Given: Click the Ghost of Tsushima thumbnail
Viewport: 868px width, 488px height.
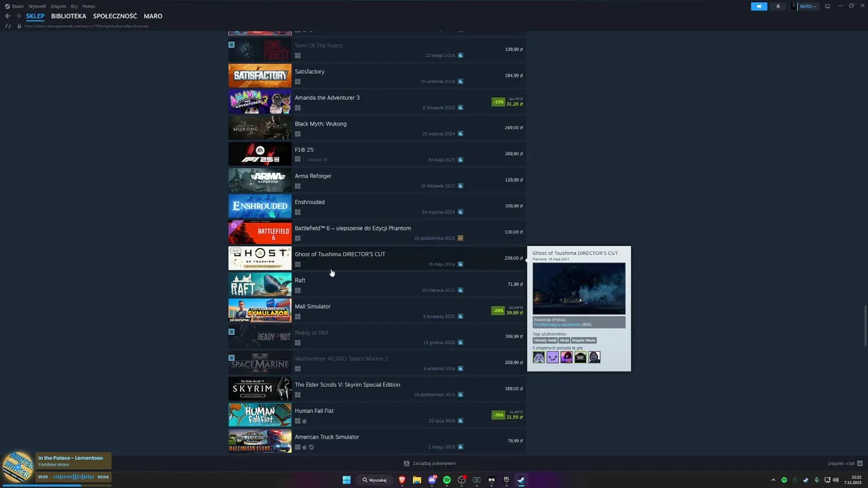Looking at the screenshot, I should 260,258.
